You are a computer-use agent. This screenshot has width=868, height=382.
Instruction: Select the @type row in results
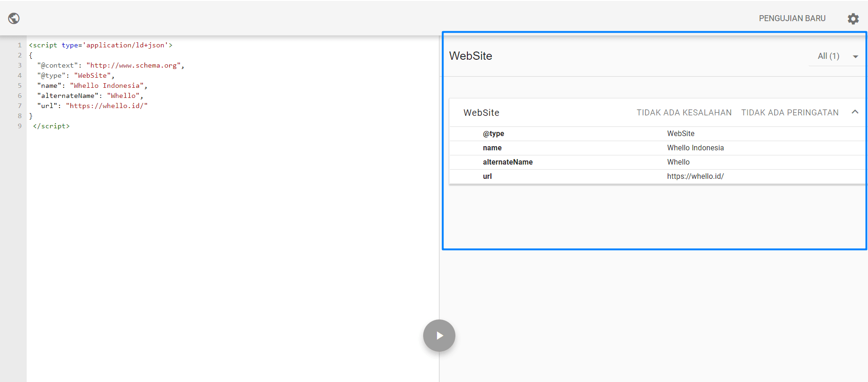(x=493, y=134)
